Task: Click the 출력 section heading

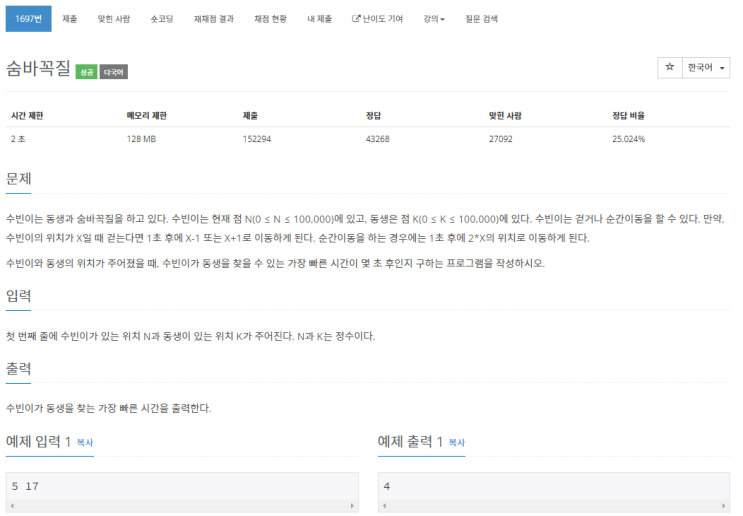Action: pos(18,369)
